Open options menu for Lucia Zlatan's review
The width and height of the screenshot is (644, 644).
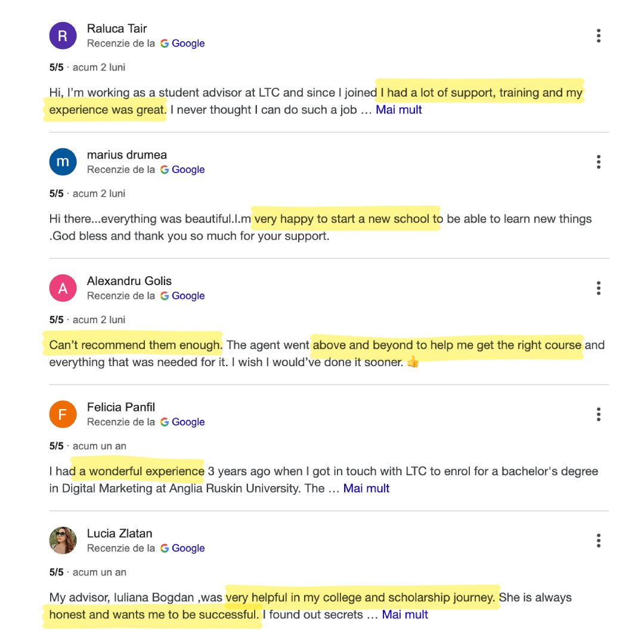(599, 540)
